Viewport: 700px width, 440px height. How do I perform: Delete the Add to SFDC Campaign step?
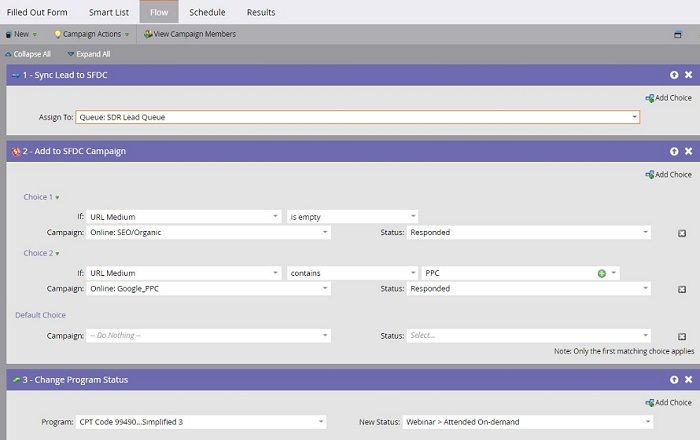[688, 151]
